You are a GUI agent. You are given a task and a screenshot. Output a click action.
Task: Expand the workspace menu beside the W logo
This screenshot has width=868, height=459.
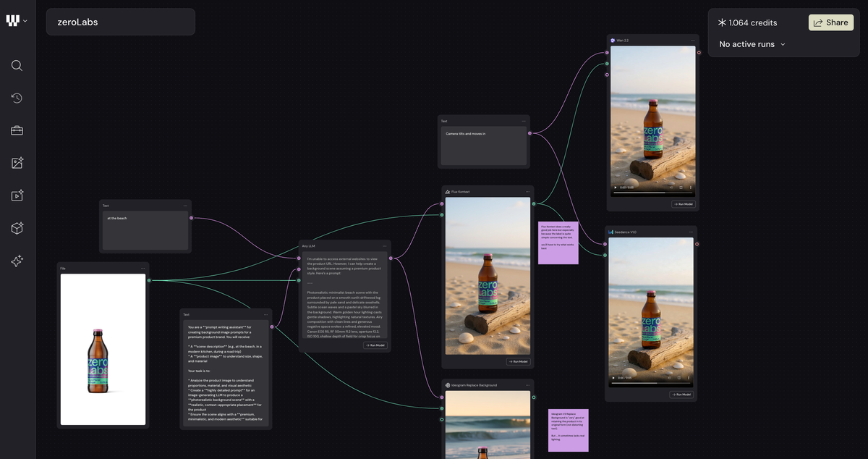[27, 20]
